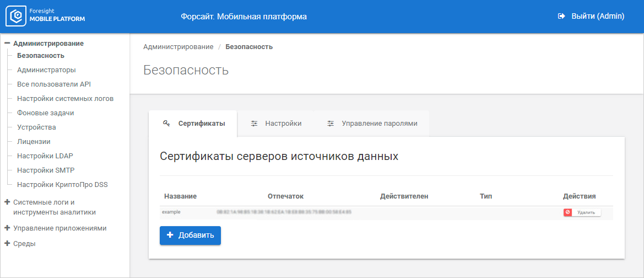Click the Отпечаток column header
Image resolution: width=644 pixels, height=278 pixels.
click(x=285, y=196)
